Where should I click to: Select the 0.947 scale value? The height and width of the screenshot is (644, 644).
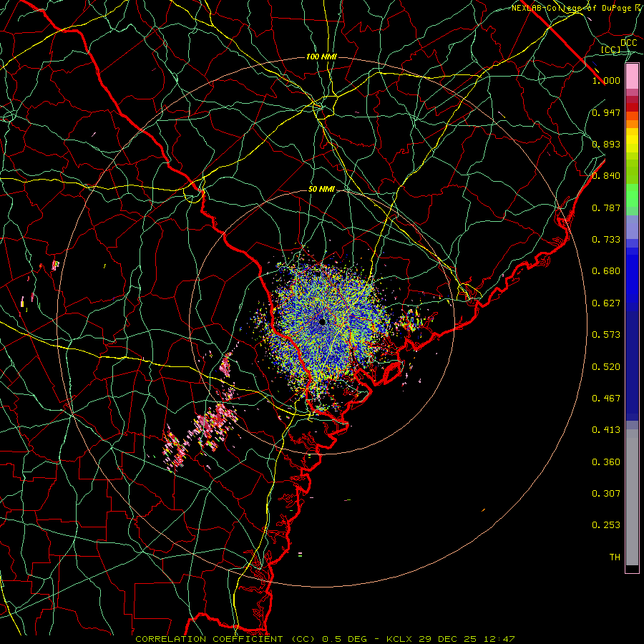606,112
